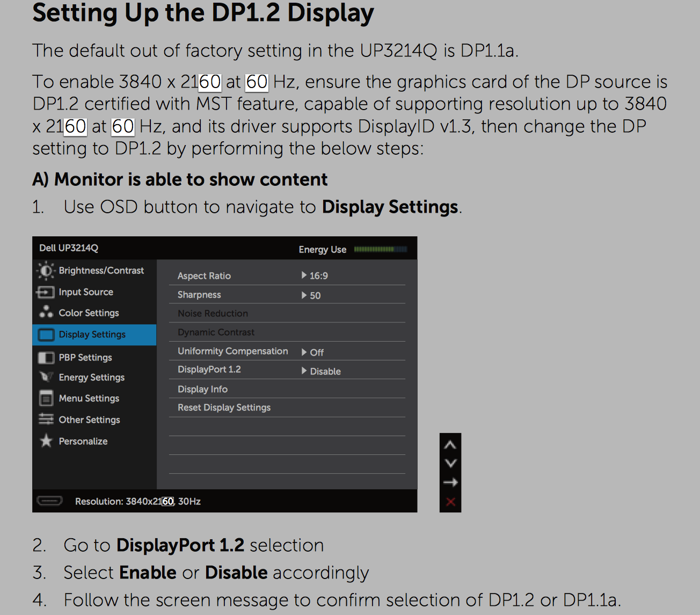Viewport: 700px width, 615px height.
Task: Open the Color Settings menu
Action: (94, 313)
